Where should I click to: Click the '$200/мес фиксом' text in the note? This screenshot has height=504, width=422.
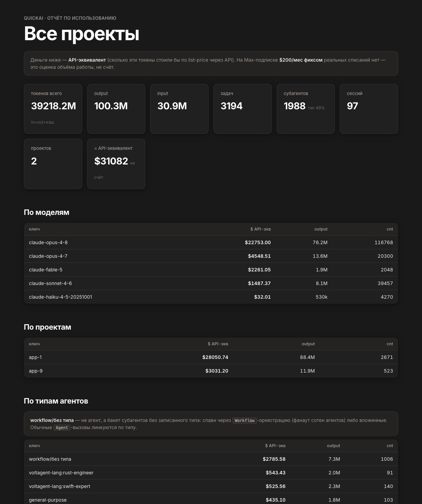pyautogui.click(x=301, y=60)
